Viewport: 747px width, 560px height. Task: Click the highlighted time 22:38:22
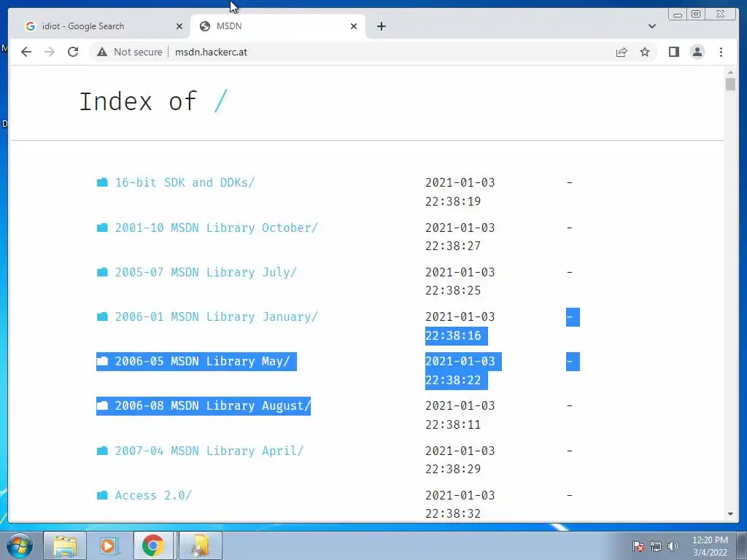pyautogui.click(x=453, y=380)
